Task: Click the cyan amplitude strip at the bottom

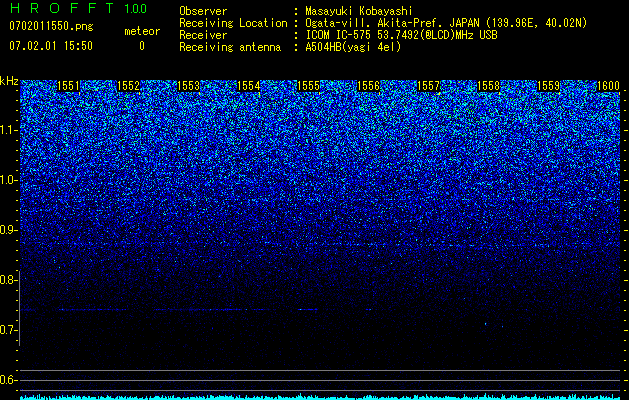Action: click(320, 397)
